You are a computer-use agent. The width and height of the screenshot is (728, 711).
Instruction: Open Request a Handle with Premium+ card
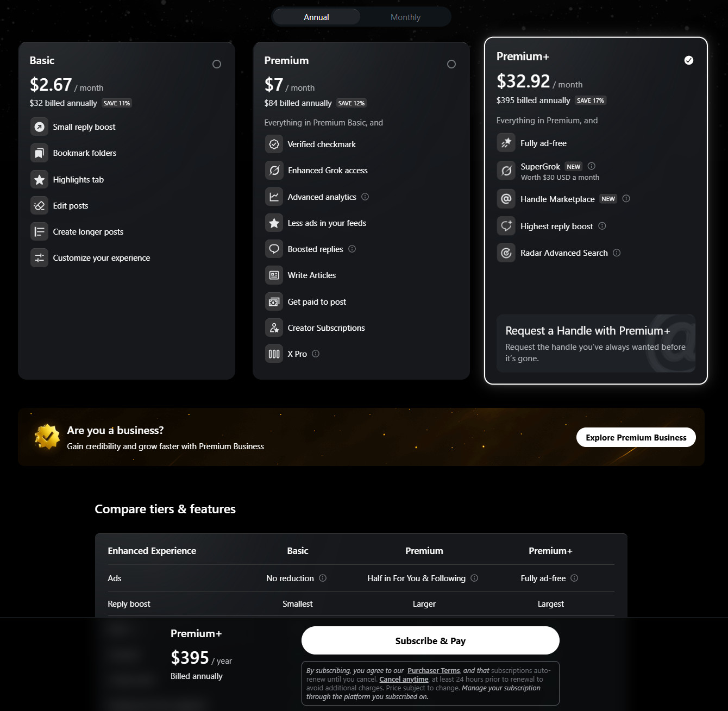pos(595,343)
